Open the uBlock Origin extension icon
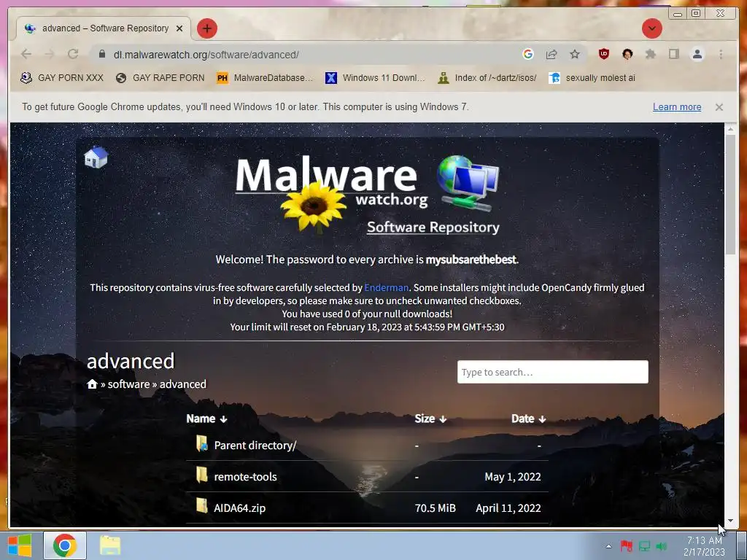Screen dimensions: 747x560 click(x=603, y=54)
